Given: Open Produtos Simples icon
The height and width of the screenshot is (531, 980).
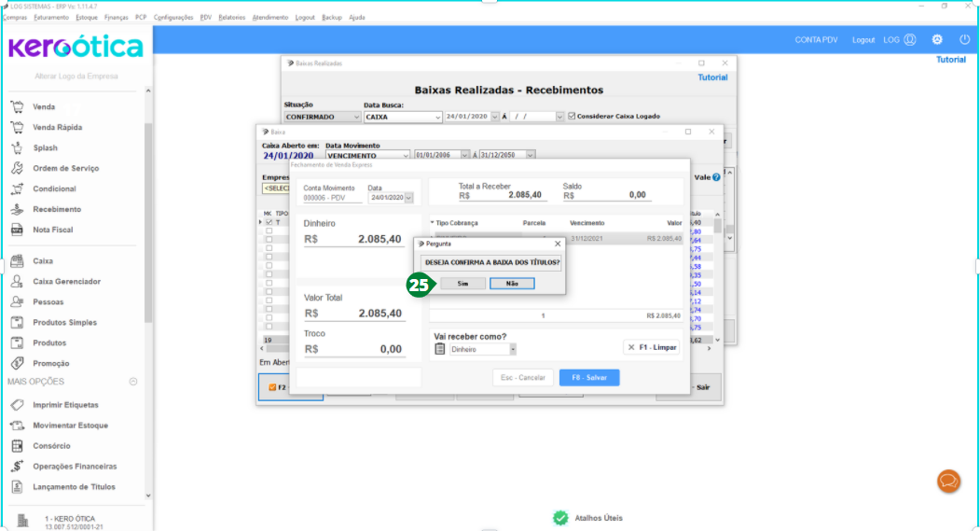Looking at the screenshot, I should 17,323.
